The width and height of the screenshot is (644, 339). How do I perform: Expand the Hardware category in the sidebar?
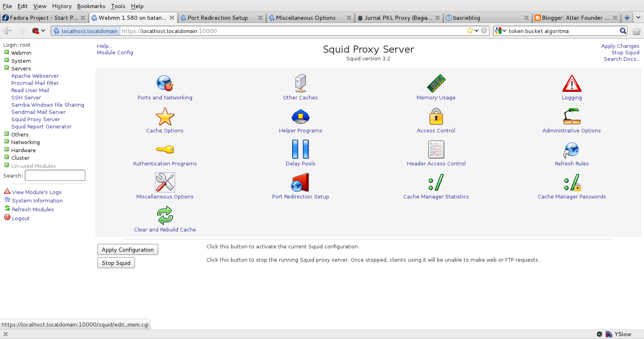click(7, 150)
